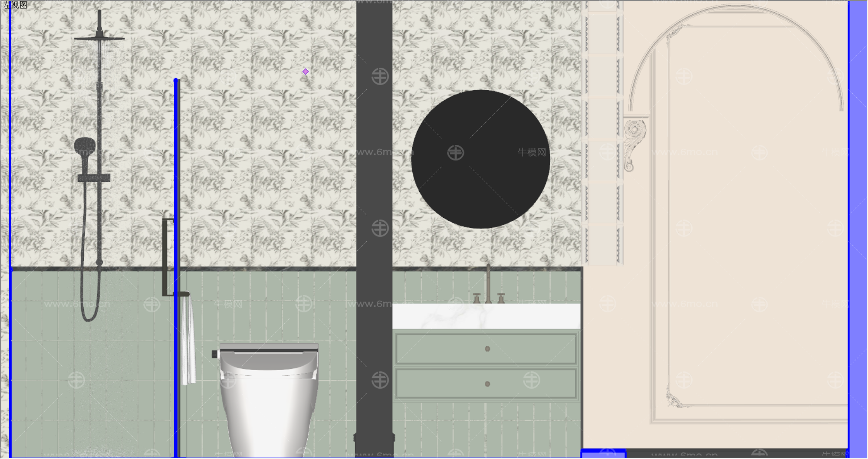Select the upper vanity drawer knob
This screenshot has width=868, height=459.
[487, 349]
